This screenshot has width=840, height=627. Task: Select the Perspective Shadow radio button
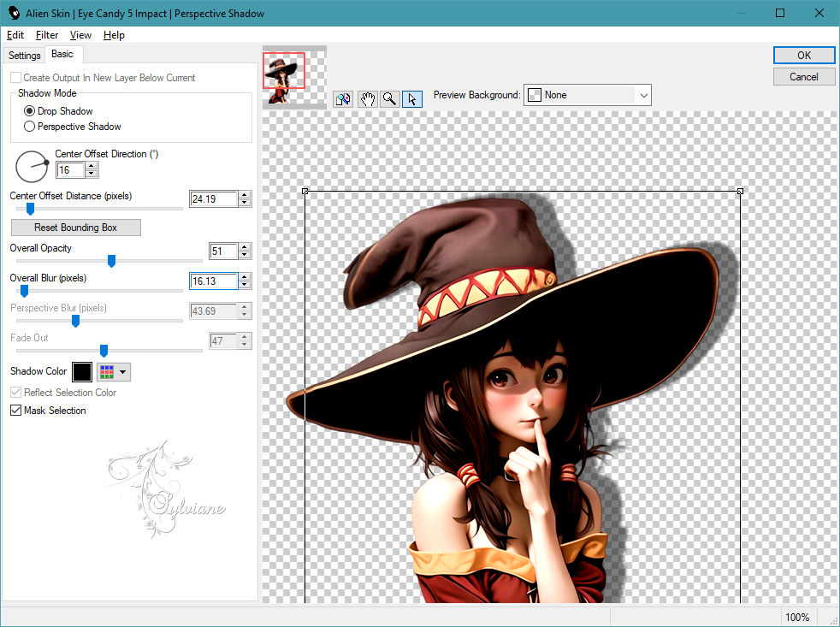[x=29, y=127]
